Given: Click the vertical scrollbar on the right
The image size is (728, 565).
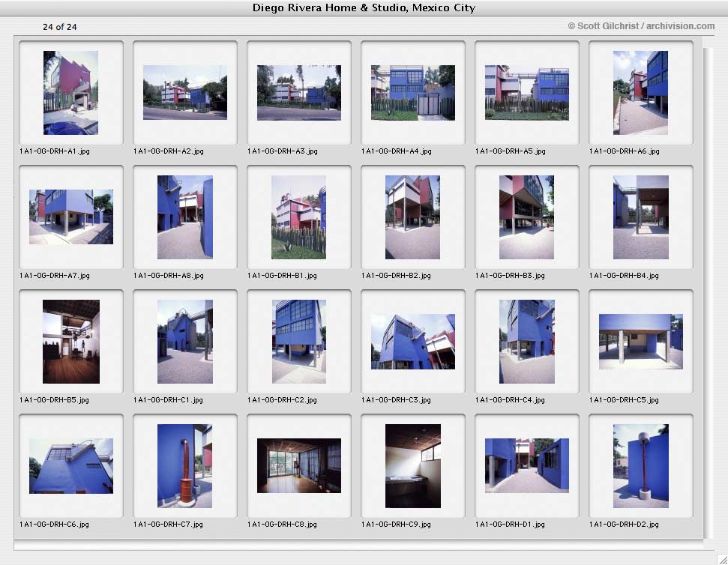Looking at the screenshot, I should pos(708,292).
